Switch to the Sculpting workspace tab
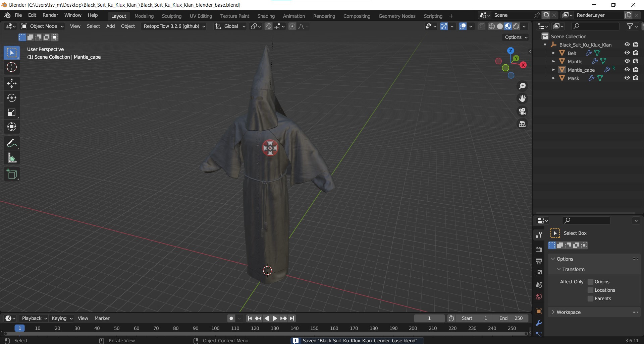 tap(171, 16)
